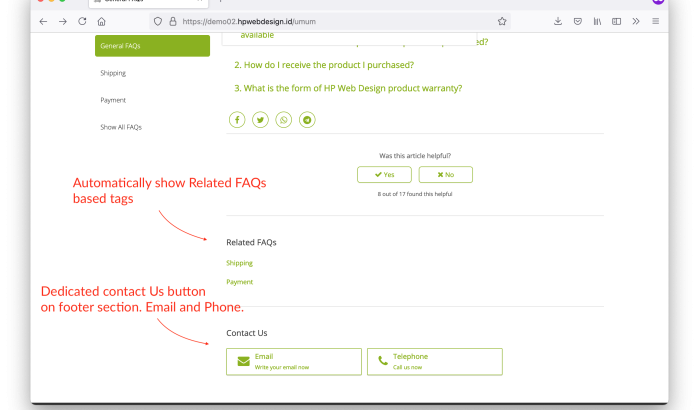Reload the page with the refresh icon

pos(82,21)
